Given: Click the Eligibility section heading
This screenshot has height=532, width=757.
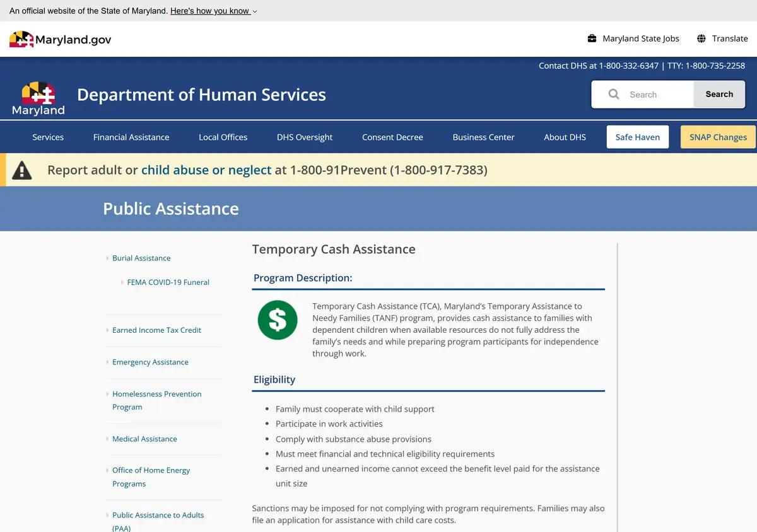Looking at the screenshot, I should [274, 379].
